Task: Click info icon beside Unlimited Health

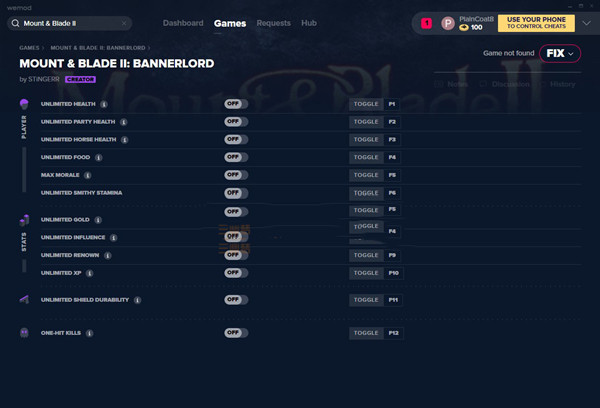Action: (104, 104)
